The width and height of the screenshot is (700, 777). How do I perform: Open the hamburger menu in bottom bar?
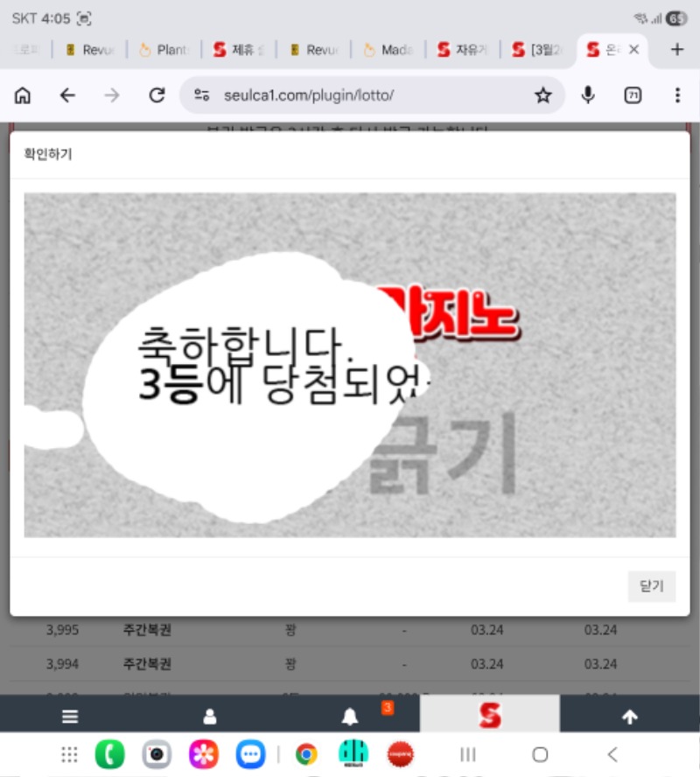(70, 717)
